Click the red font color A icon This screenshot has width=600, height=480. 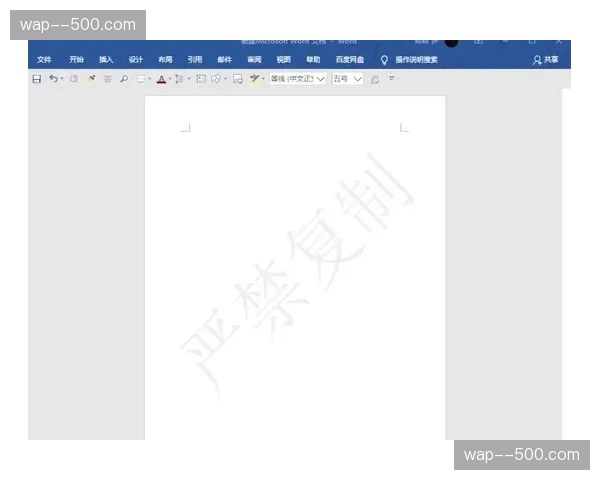(x=160, y=78)
